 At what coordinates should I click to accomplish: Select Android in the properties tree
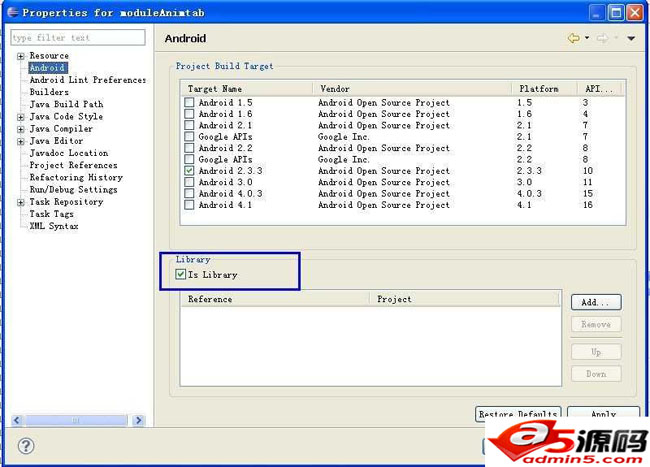pos(48,68)
